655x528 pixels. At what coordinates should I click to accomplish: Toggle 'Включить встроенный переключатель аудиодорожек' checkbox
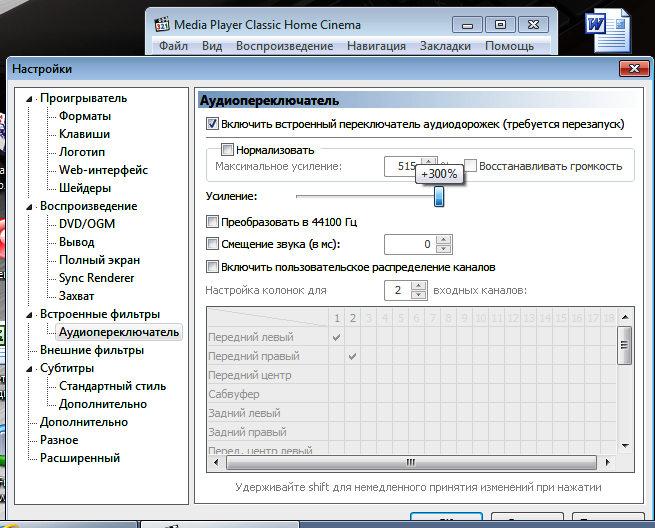point(212,124)
